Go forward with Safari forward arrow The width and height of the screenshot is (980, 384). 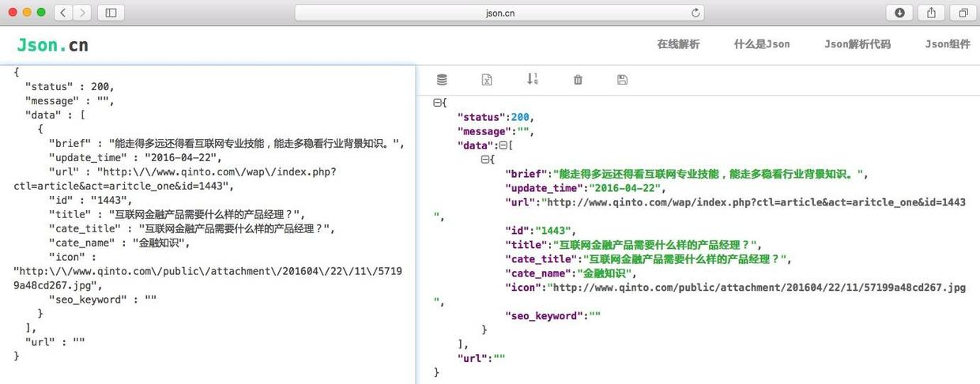[82, 13]
